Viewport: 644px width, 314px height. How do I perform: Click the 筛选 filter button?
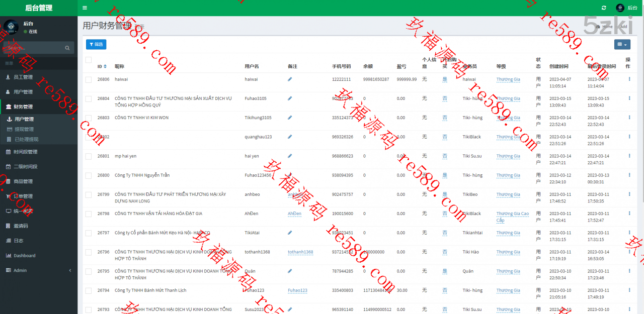click(x=96, y=45)
